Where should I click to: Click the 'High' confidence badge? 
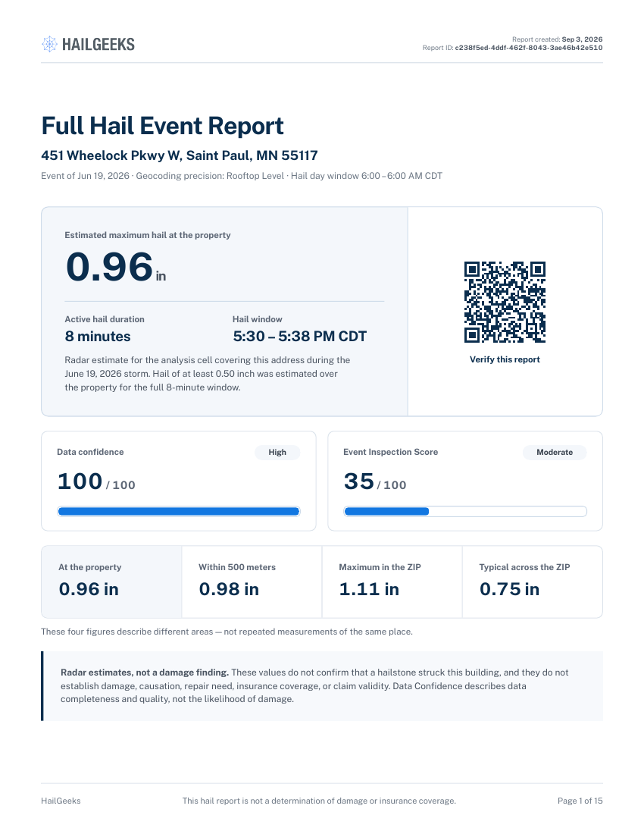[x=277, y=452]
